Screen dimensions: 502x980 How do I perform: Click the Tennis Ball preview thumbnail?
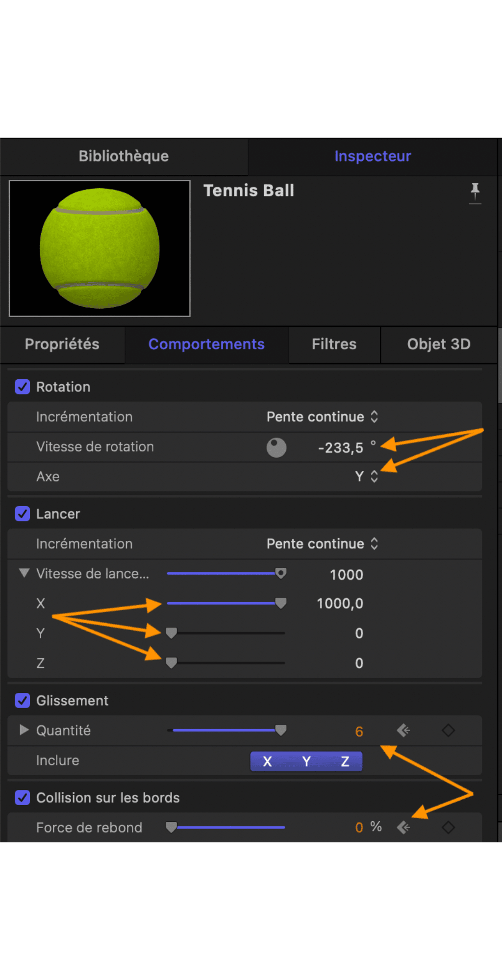[x=100, y=248]
